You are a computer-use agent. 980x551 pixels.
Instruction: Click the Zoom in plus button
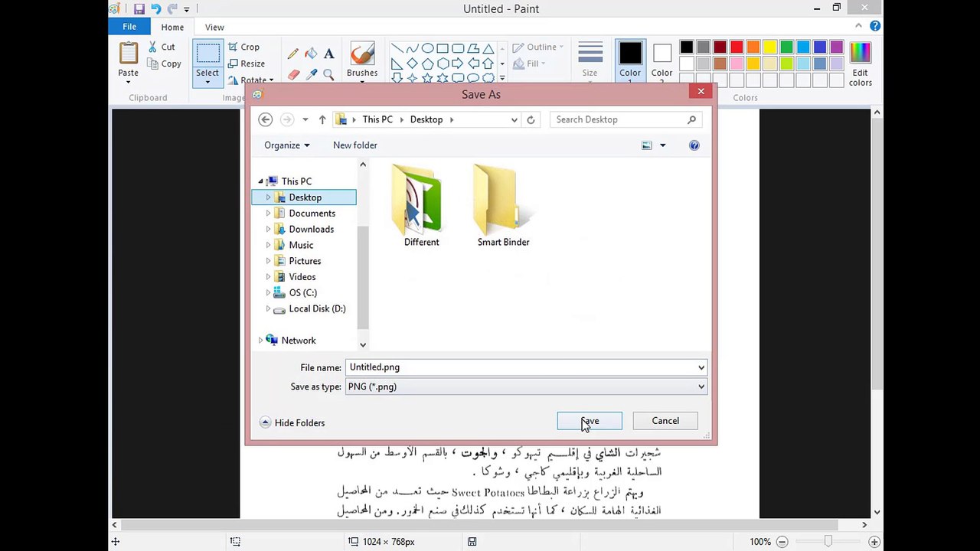[874, 542]
